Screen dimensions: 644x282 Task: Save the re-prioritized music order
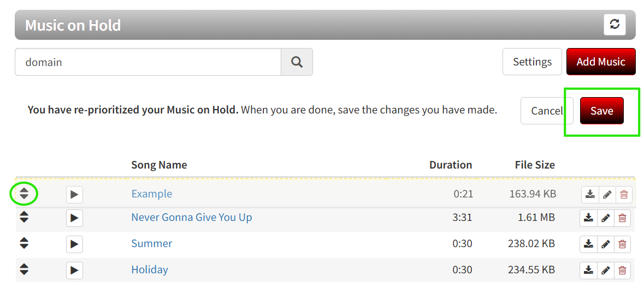click(x=602, y=111)
